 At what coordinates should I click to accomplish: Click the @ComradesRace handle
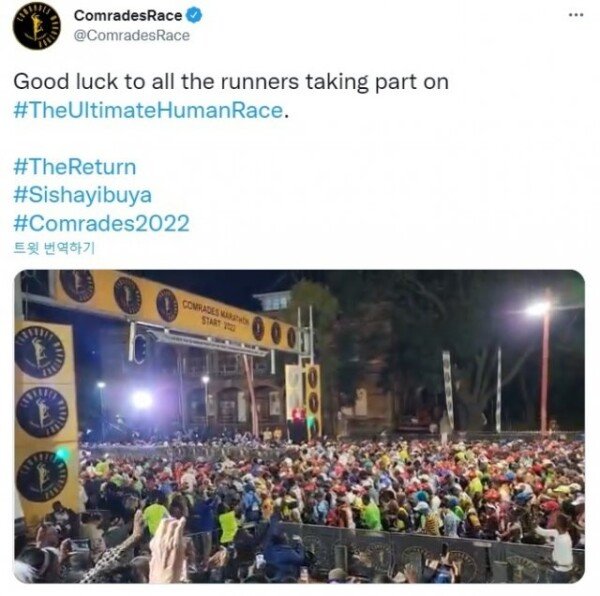pos(131,36)
